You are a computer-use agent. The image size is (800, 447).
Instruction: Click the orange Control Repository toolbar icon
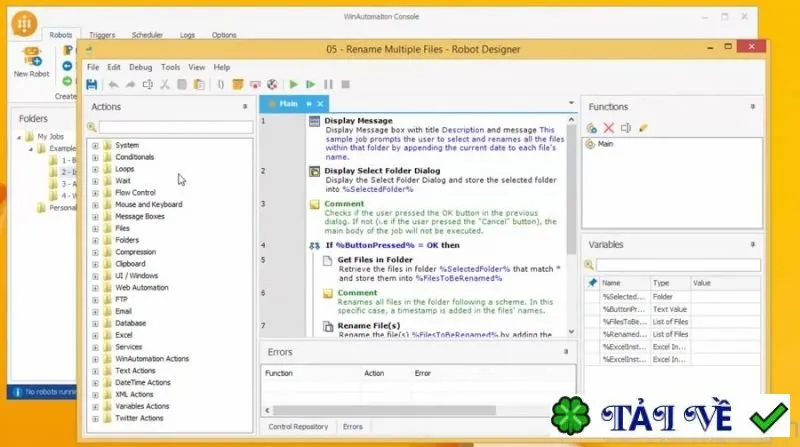click(237, 84)
